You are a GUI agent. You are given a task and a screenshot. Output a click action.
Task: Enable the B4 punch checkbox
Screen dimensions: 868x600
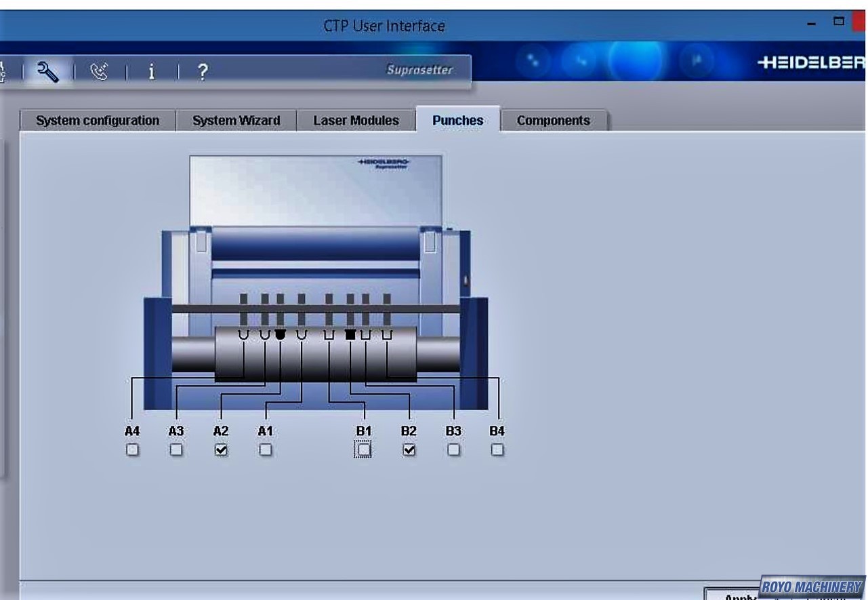(x=497, y=449)
